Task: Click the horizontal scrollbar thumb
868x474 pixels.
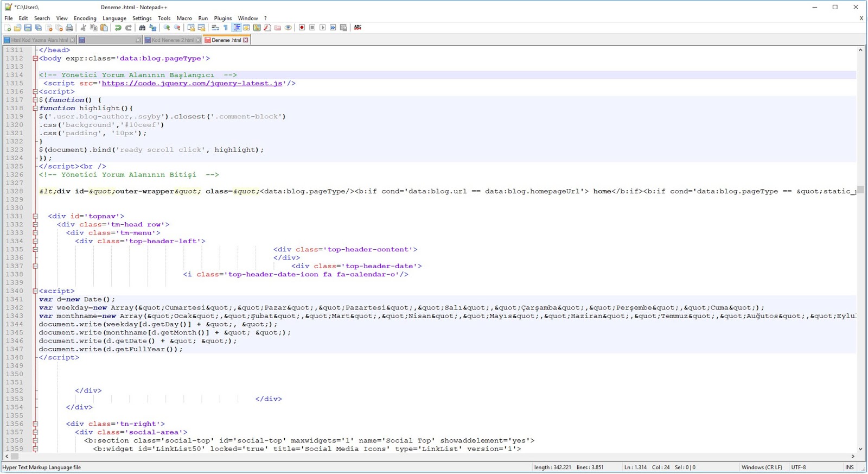Action: coord(15,457)
